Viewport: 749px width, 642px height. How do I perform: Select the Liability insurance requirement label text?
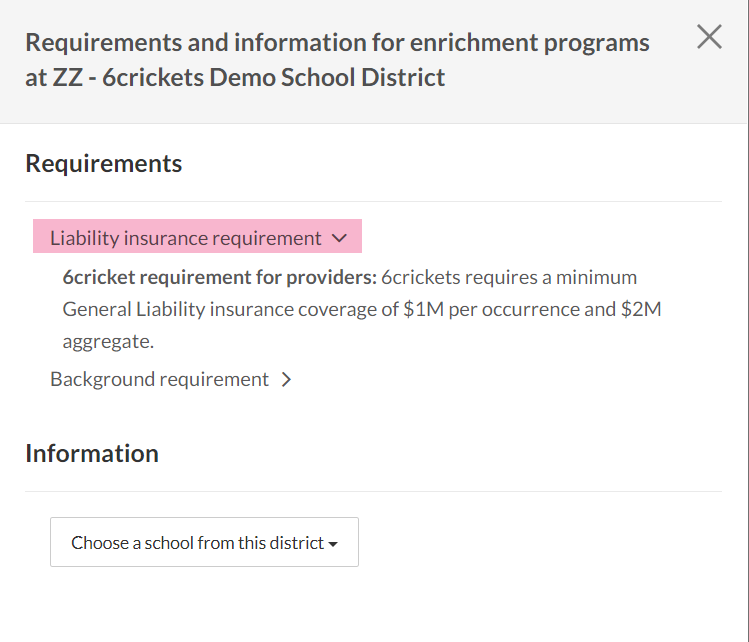(186, 238)
